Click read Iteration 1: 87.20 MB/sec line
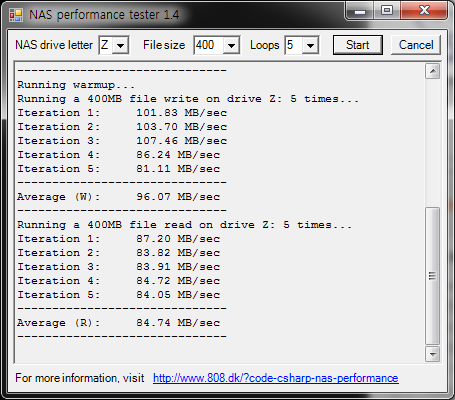 coord(119,239)
